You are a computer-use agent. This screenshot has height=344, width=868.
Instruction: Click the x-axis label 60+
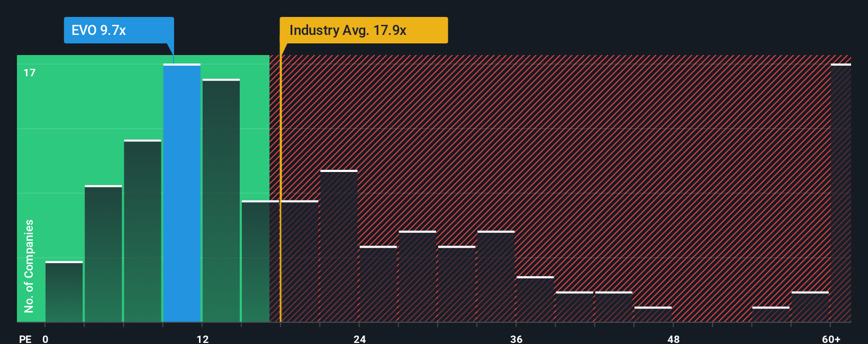[831, 339]
